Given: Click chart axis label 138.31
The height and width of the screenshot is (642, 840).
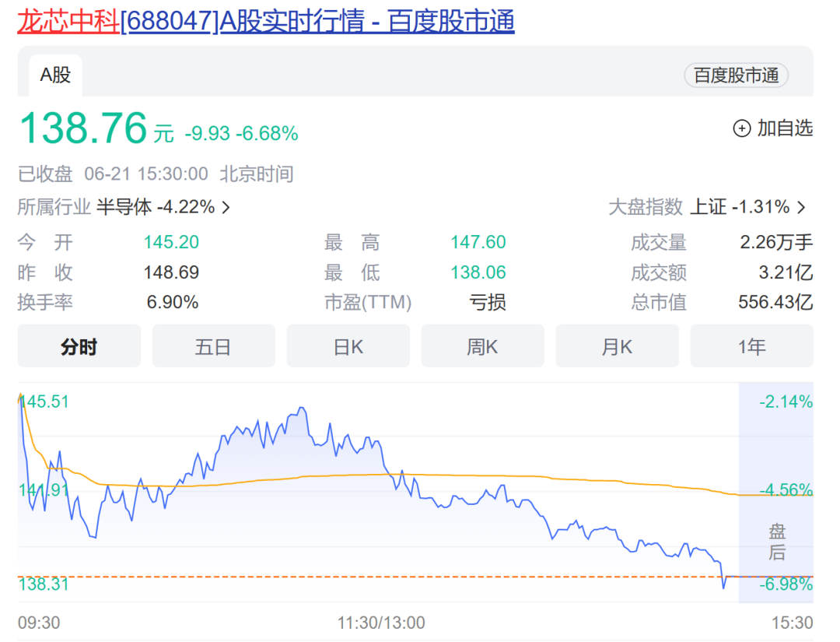Looking at the screenshot, I should [44, 584].
